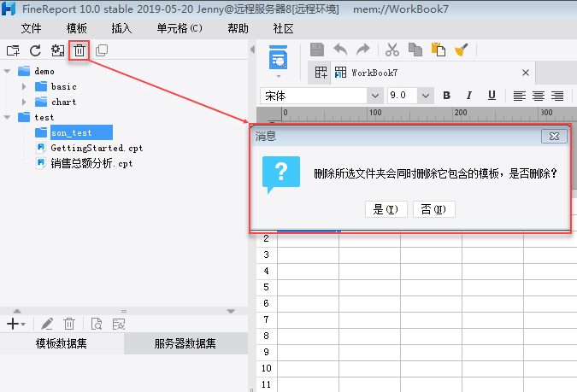Align text left
This screenshot has height=392, width=577.
click(x=519, y=96)
